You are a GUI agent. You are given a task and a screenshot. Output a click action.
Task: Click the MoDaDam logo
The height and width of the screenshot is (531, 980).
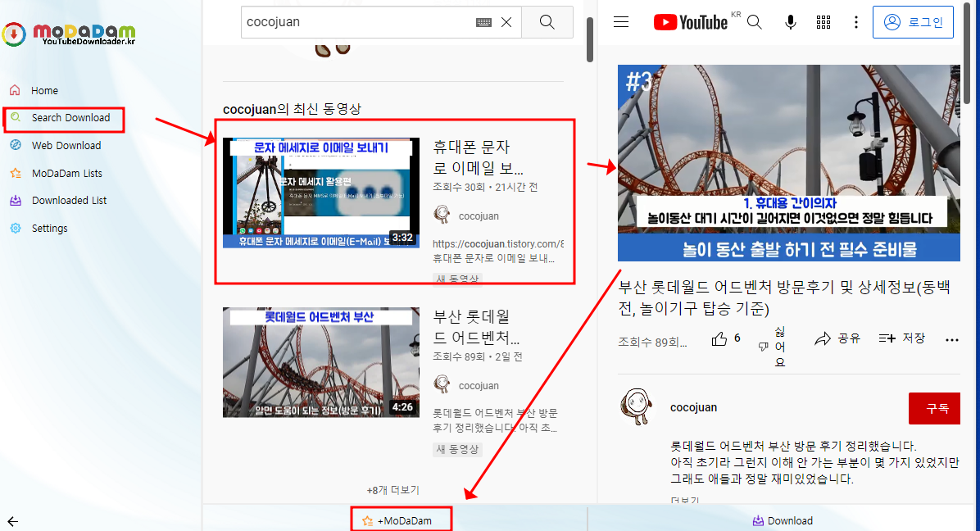[x=69, y=34]
